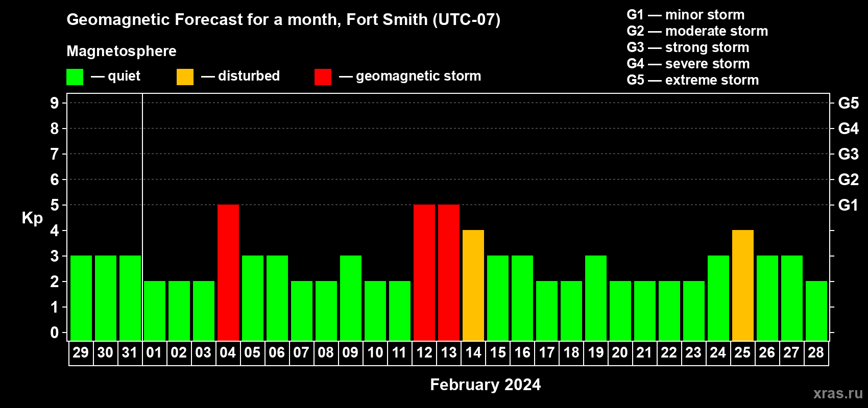Click the green bar for February 24
868x408 pixels.
click(x=718, y=298)
